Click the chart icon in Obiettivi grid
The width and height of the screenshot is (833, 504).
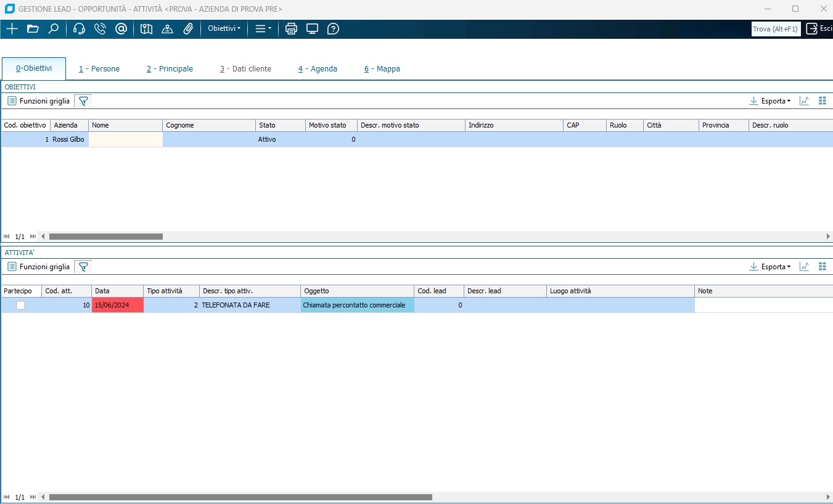(804, 101)
